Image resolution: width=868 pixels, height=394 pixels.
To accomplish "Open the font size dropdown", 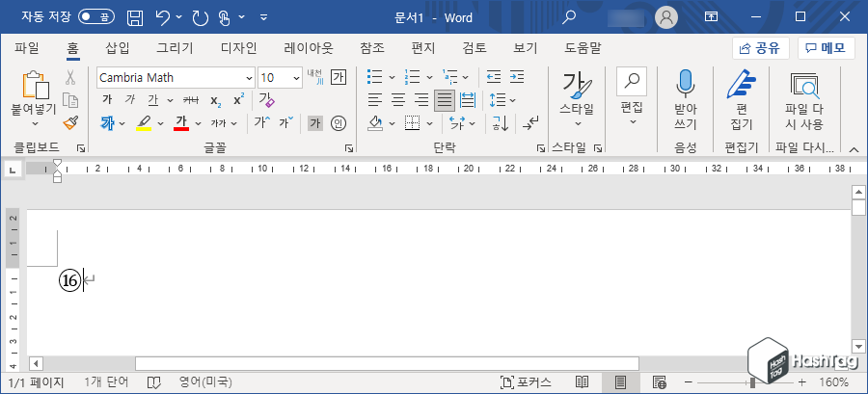I will pyautogui.click(x=297, y=78).
